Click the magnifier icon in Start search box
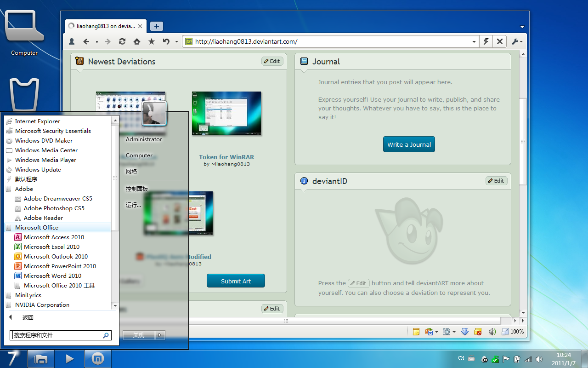 (x=106, y=335)
